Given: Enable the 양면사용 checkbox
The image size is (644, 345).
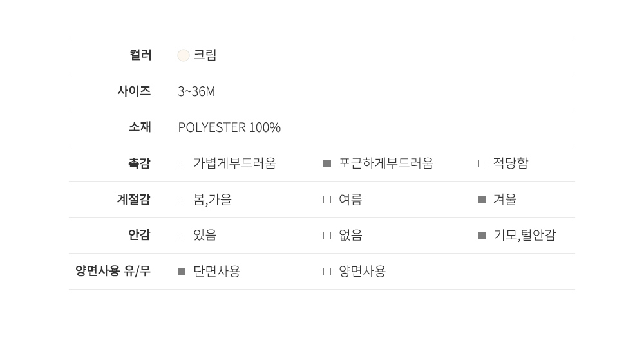Looking at the screenshot, I should tap(327, 272).
